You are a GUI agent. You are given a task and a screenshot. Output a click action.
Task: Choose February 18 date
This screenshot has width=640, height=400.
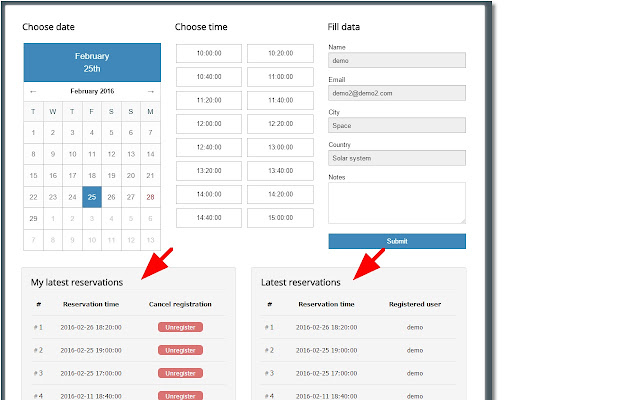(x=92, y=176)
